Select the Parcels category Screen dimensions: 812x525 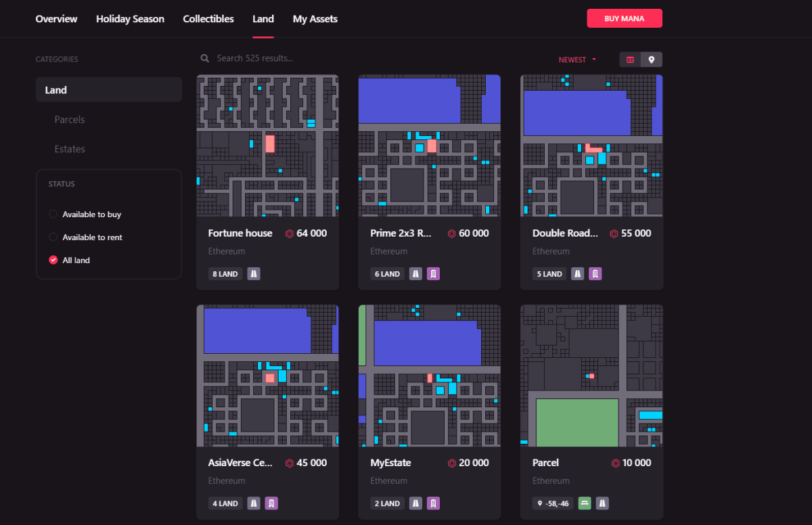click(x=69, y=119)
